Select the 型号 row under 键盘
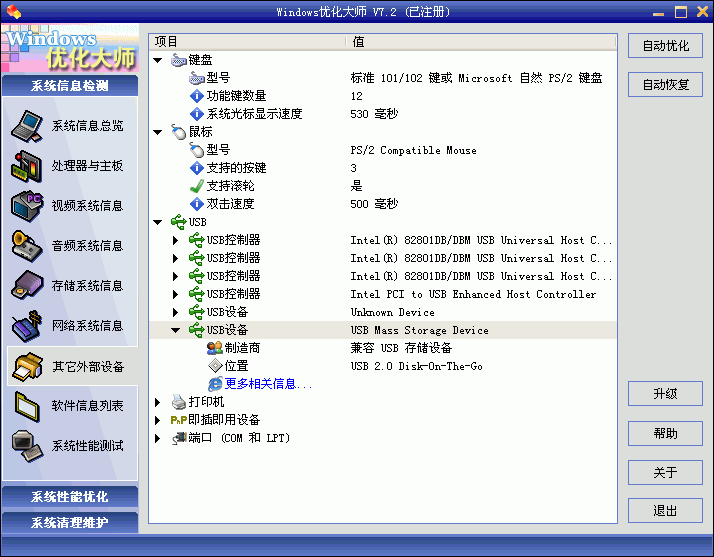The height and width of the screenshot is (557, 714). point(382,78)
